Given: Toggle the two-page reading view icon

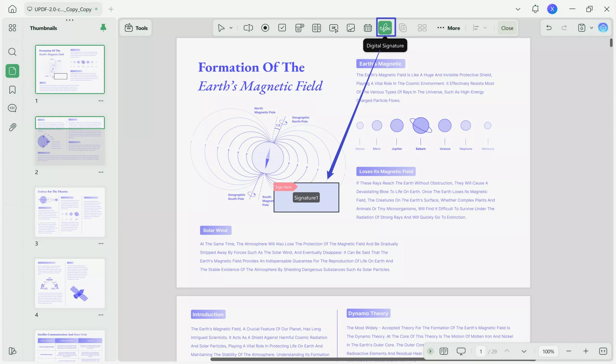Looking at the screenshot, I should tap(443, 351).
